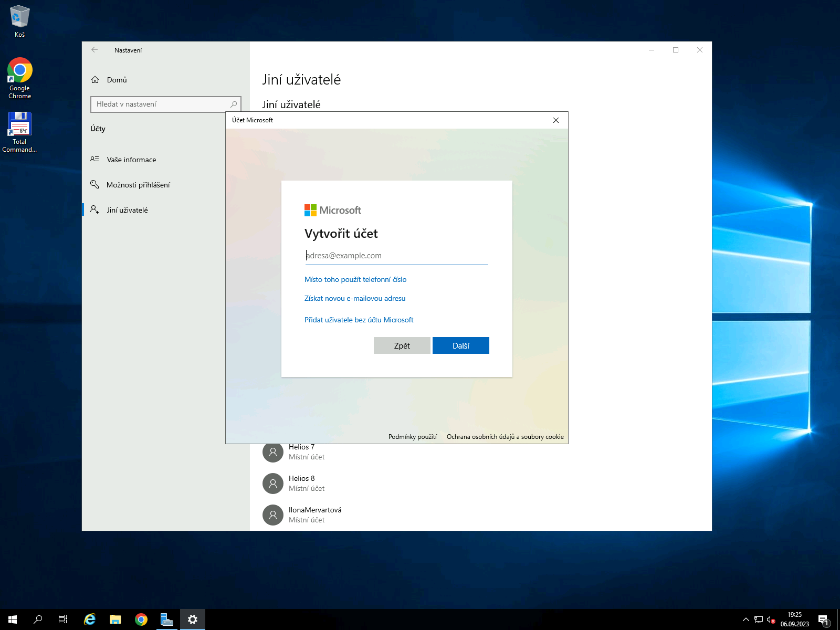Click the volume icon in system tray
The width and height of the screenshot is (840, 630).
tap(771, 620)
